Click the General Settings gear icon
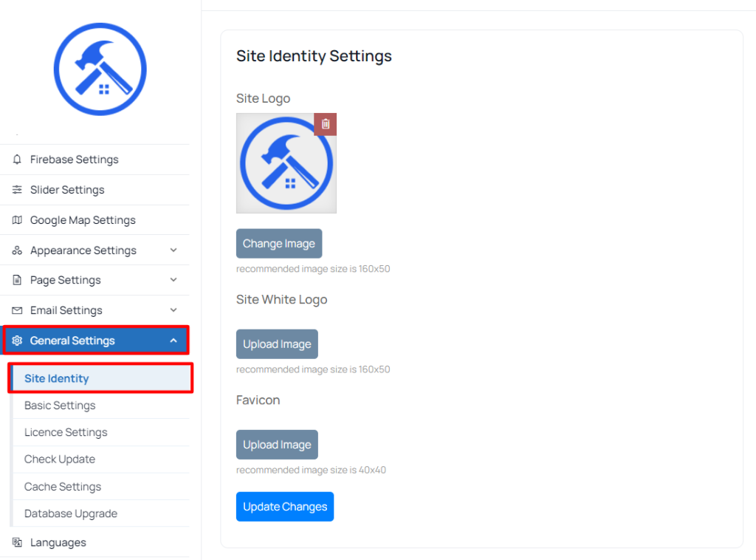This screenshot has width=756, height=560. (x=17, y=341)
